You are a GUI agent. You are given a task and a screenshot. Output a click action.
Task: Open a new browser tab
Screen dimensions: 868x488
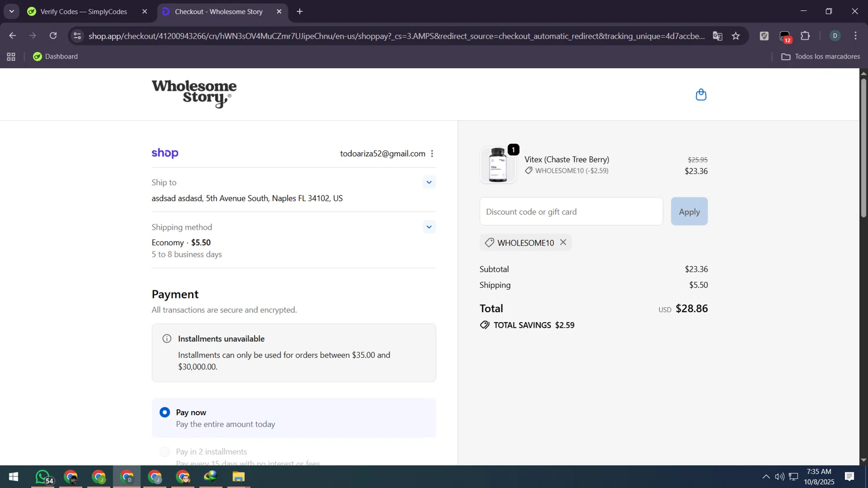[x=300, y=12]
